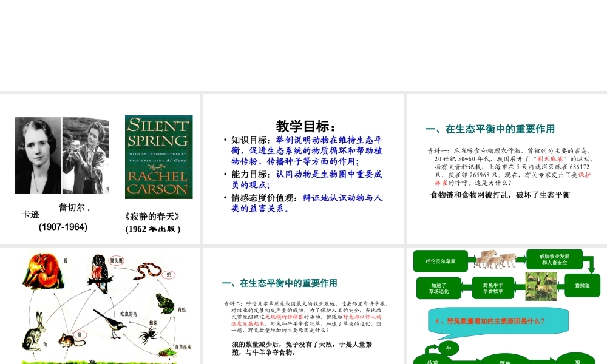Click the teal callout asking why hares increased
This screenshot has height=364, width=607.
coord(498,321)
